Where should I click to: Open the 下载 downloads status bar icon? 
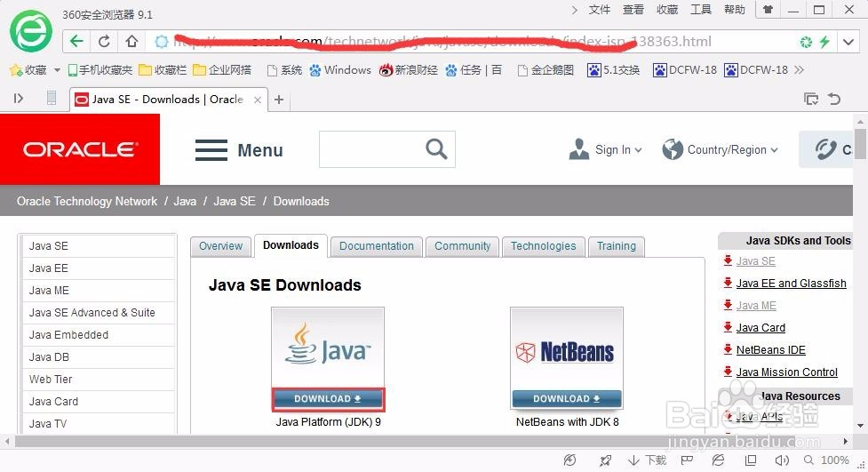(x=647, y=460)
